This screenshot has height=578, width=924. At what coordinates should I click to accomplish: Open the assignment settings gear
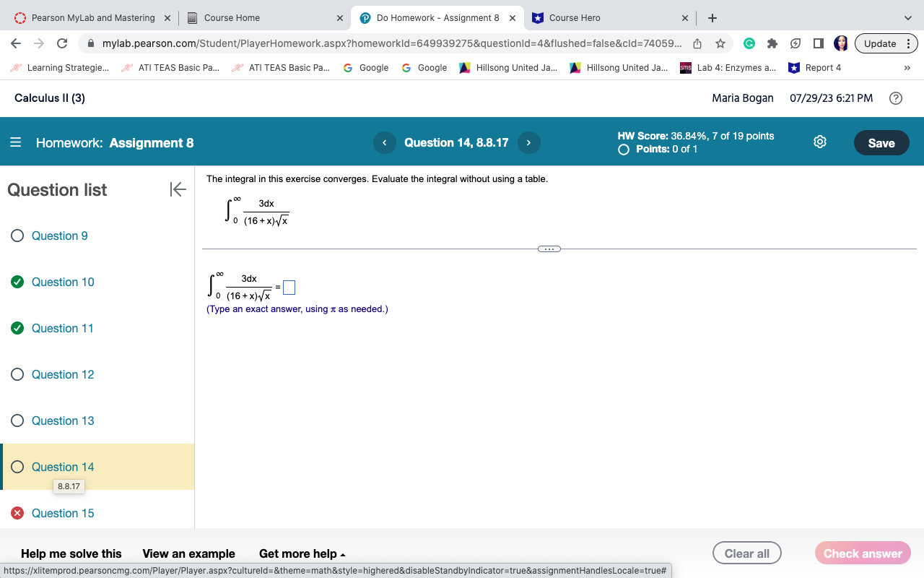pos(820,142)
